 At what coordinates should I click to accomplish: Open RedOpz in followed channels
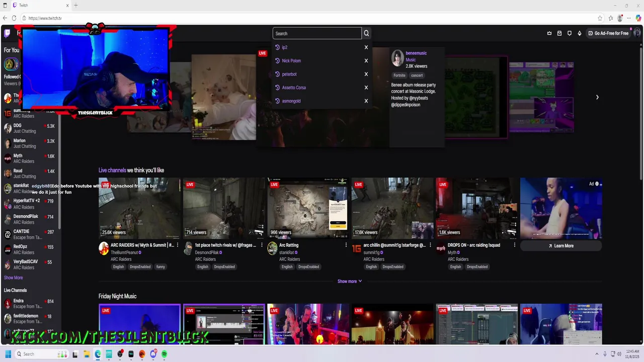coord(30,249)
